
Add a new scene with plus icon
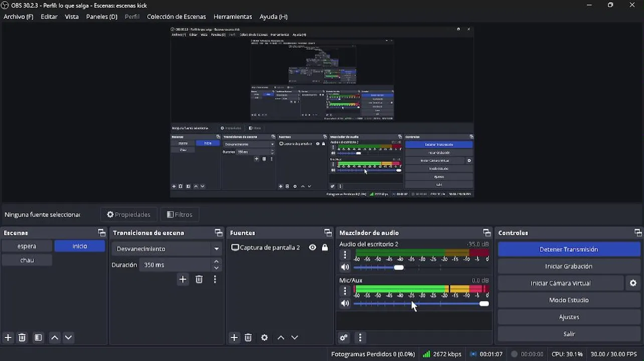tap(8, 337)
